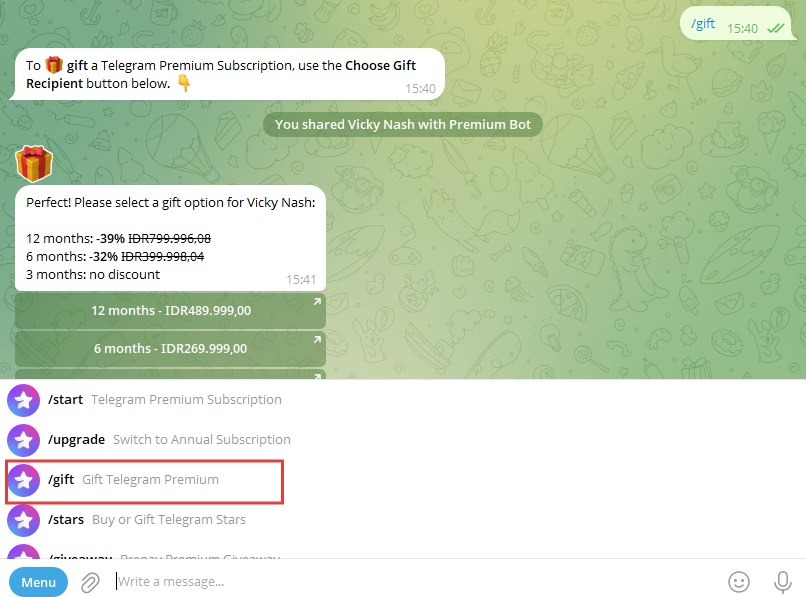The width and height of the screenshot is (806, 597).
Task: Choose the 12 months IDR489.999,00 option
Action: click(x=171, y=311)
